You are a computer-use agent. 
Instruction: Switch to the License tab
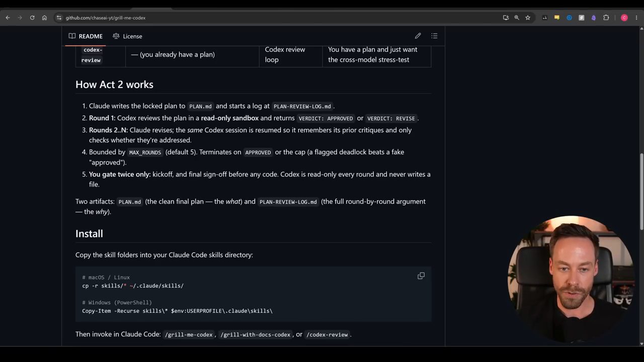pyautogui.click(x=127, y=36)
